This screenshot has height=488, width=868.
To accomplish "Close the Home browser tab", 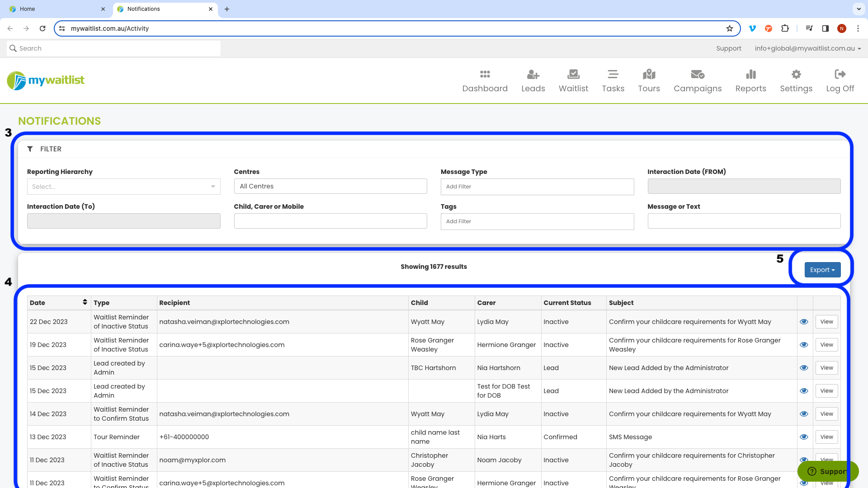I will coord(103,9).
